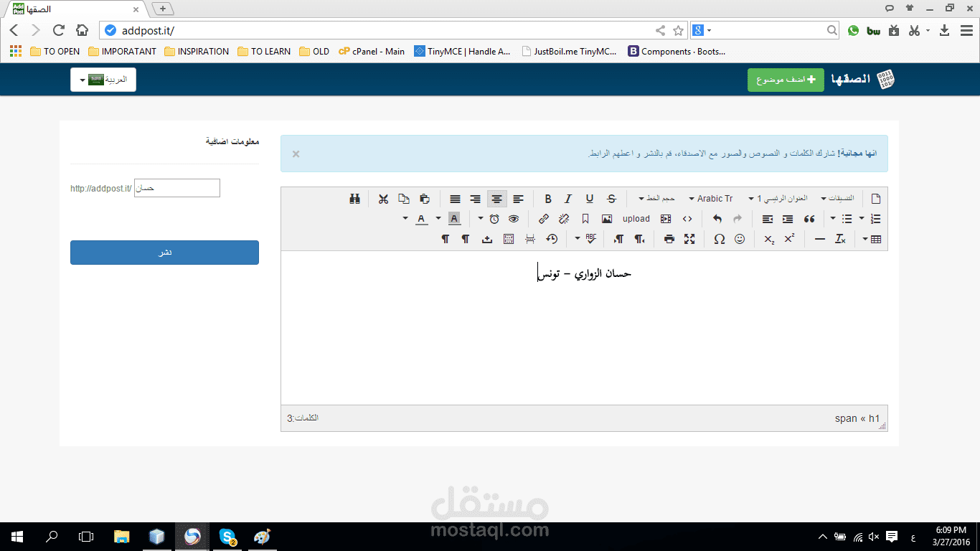Open the حجم الخط font size dropdown
This screenshot has height=551, width=980.
click(x=656, y=199)
